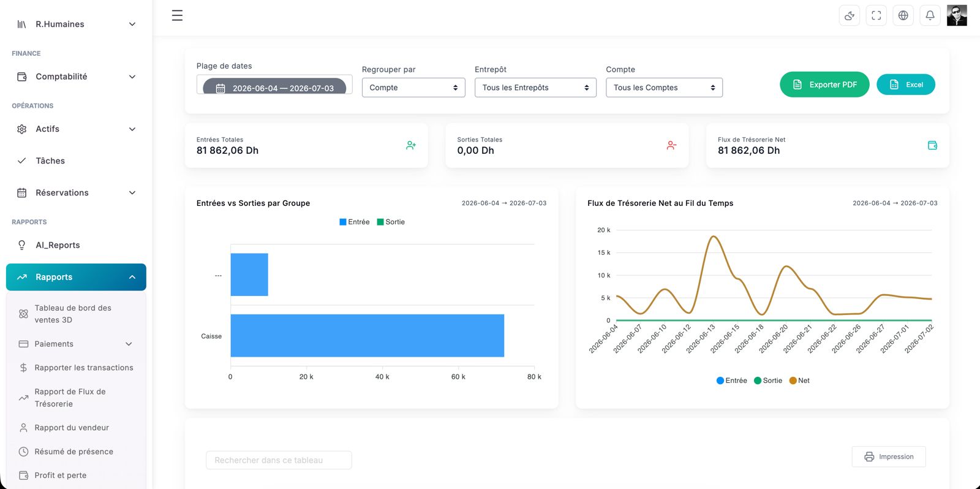Open Rapporter les transactions

coord(76,368)
